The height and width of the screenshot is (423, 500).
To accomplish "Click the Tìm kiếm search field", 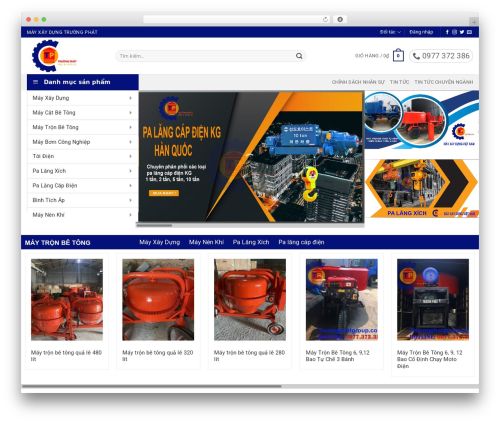I will (x=211, y=56).
